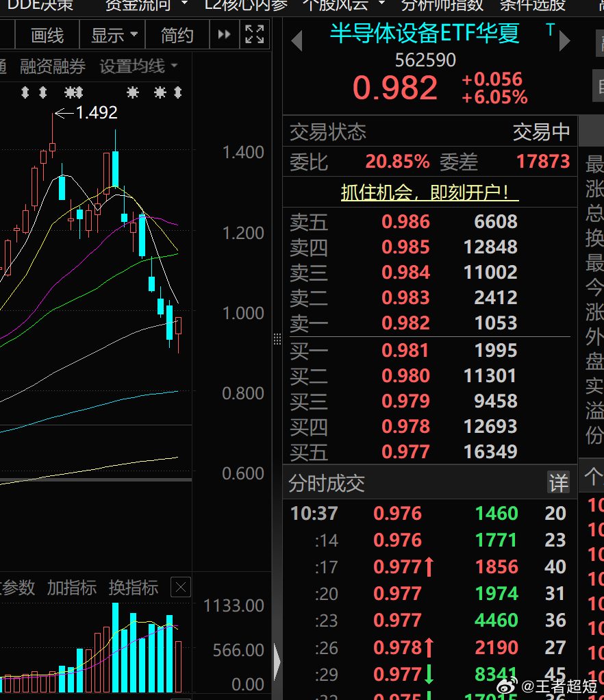This screenshot has width=604, height=700.
Task: Select 买二 price 0.980
Action: pyautogui.click(x=405, y=376)
